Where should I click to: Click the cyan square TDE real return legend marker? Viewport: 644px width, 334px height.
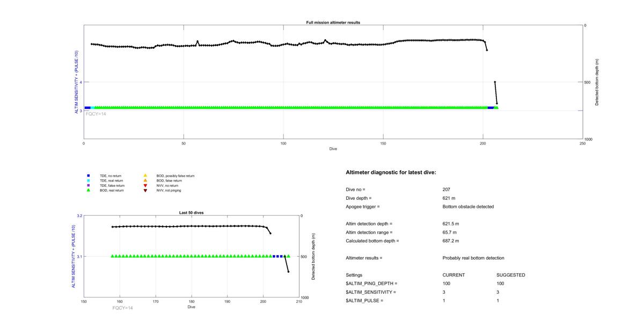click(88, 180)
